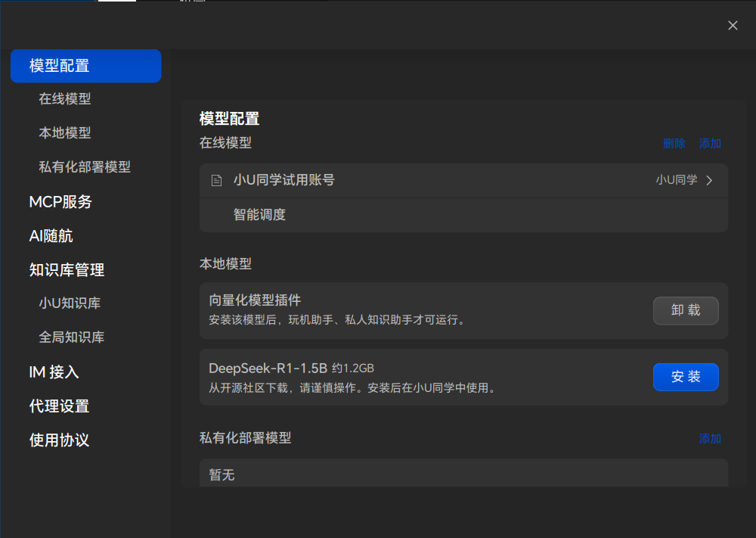Select 全局知识库 sidebar item

[72, 337]
